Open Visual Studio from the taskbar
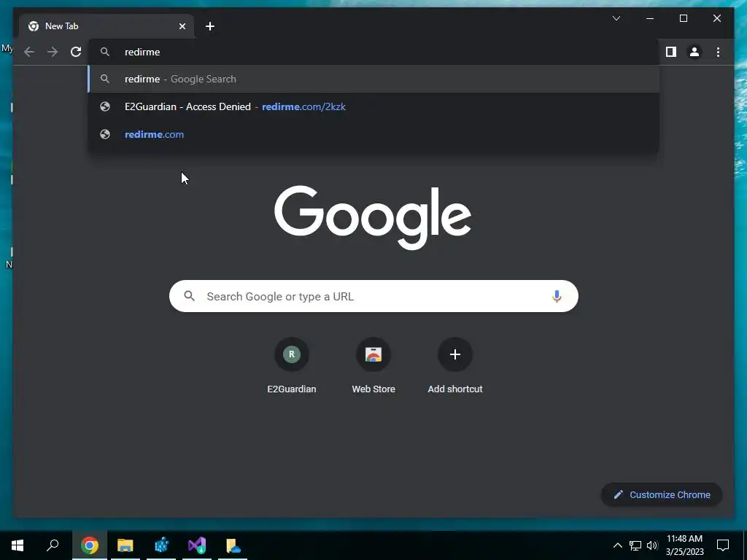 tap(197, 545)
